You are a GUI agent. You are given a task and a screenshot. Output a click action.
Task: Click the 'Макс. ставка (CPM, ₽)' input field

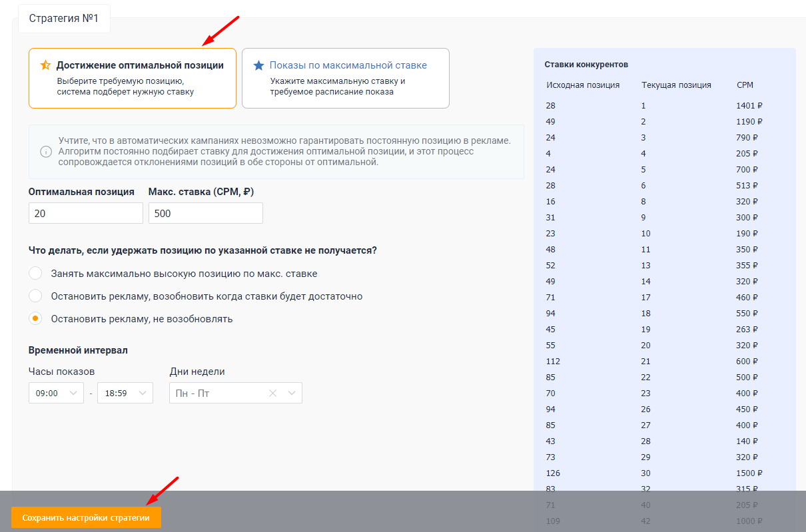(205, 213)
